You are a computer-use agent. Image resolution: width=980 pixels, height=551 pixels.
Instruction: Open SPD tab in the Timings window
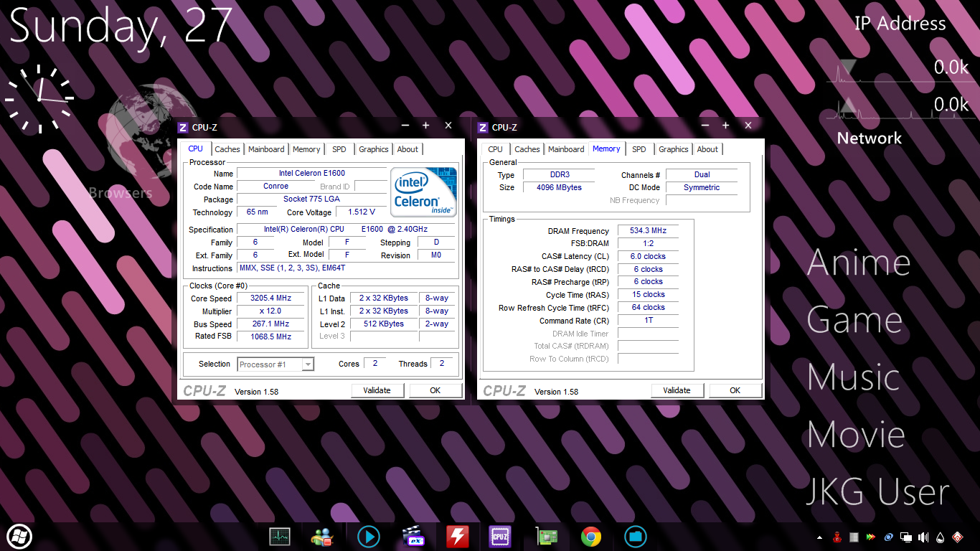pos(639,149)
